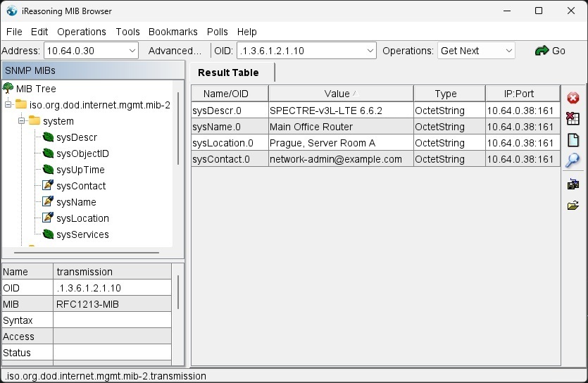588x383 pixels.
Task: Click the node details vertical scrollbar
Action: point(178,292)
